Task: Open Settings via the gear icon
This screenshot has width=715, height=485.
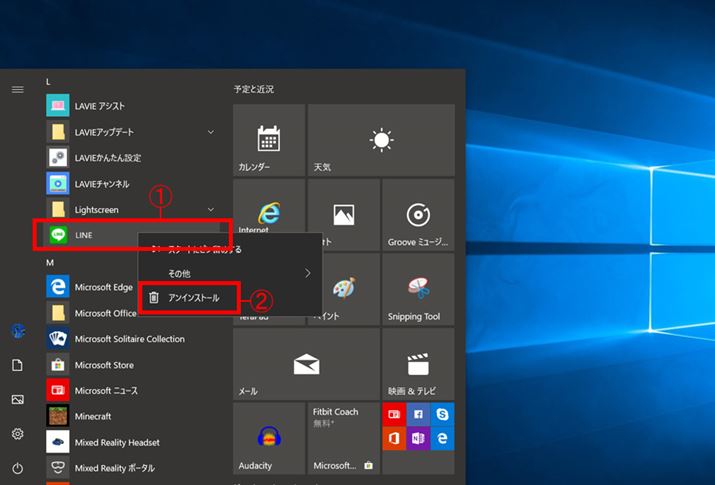Action: coord(17,433)
